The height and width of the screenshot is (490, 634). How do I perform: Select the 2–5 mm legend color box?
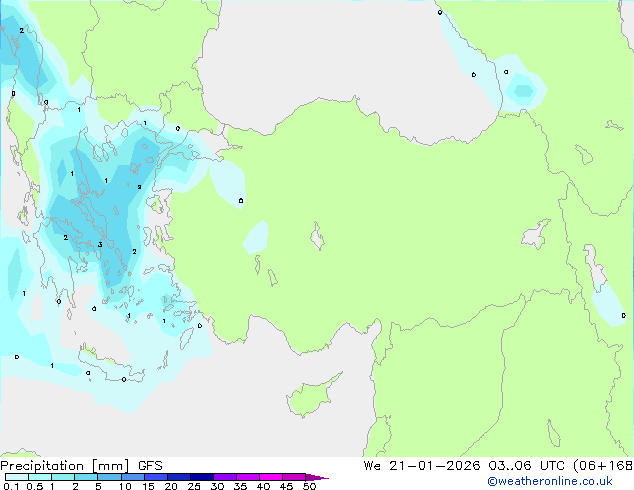coord(86,477)
